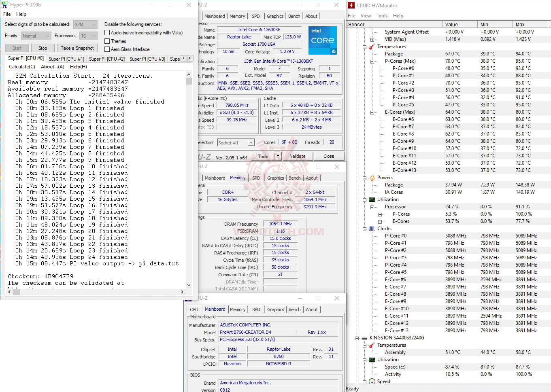The image size is (551, 392).
Task: Open the Socket #1 selection dropdown in CPU-Z
Action: click(236, 143)
